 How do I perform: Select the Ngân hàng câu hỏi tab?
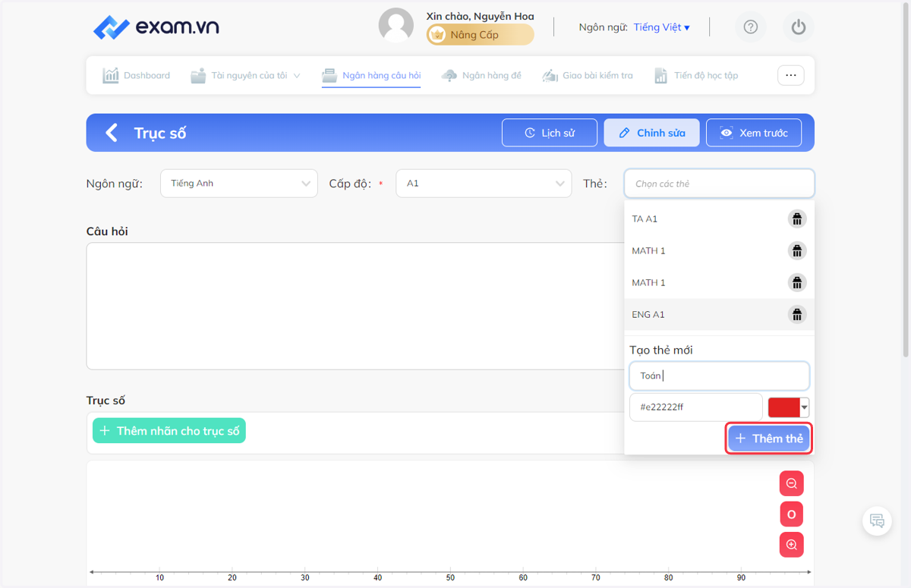371,75
